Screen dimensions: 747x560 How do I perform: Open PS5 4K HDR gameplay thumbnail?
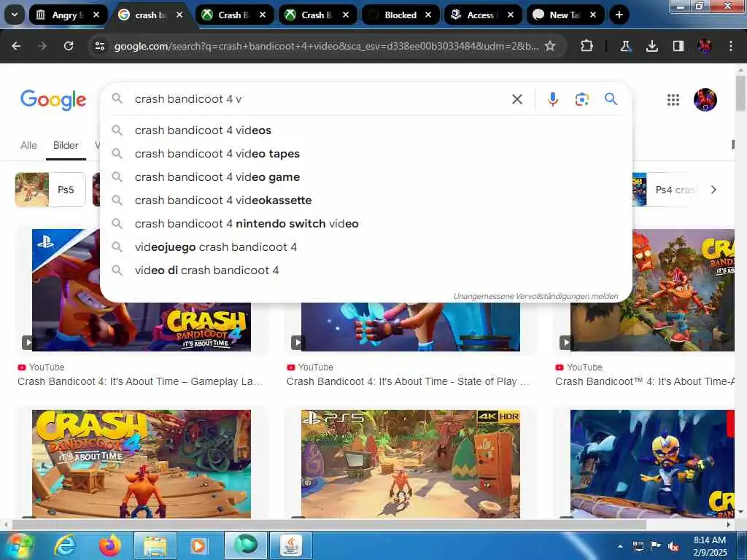[x=410, y=464]
